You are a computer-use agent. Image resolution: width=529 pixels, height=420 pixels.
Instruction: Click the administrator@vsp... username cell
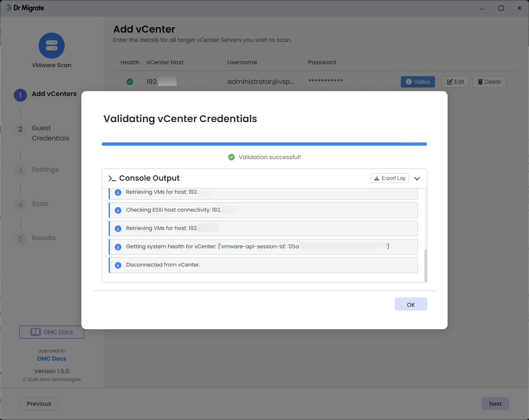click(260, 81)
